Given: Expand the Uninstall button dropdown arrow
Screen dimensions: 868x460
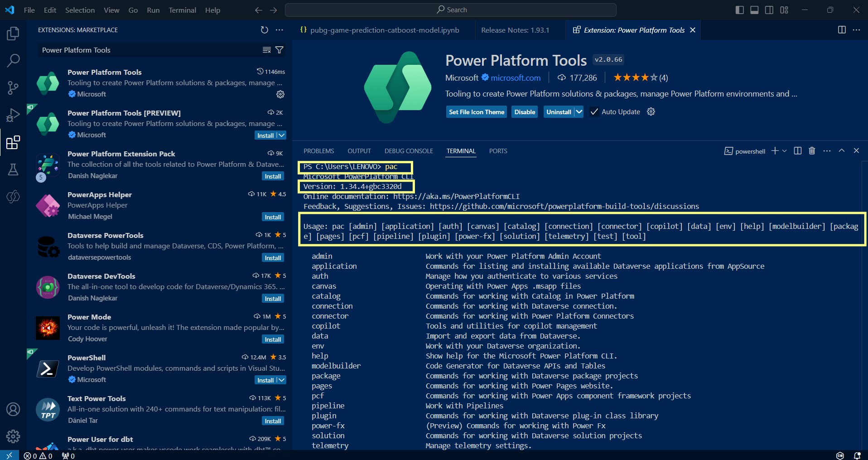Looking at the screenshot, I should 579,112.
